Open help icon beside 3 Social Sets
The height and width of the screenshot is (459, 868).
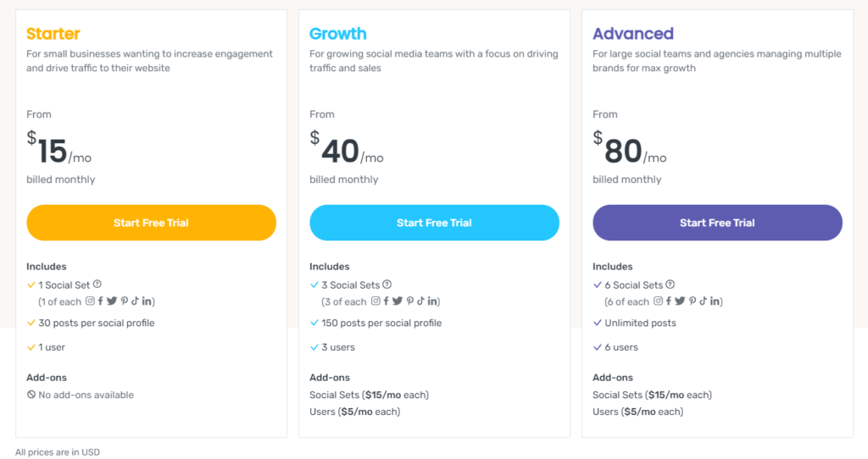387,285
